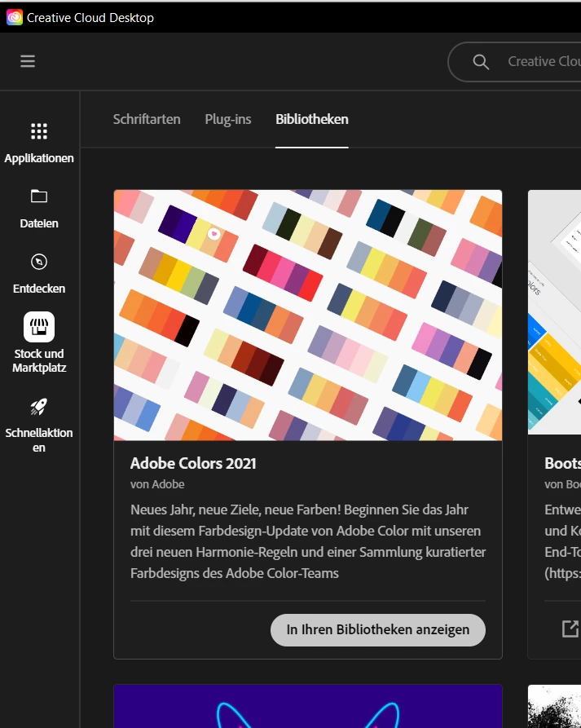Switch to the Schriftarten tab

147,119
